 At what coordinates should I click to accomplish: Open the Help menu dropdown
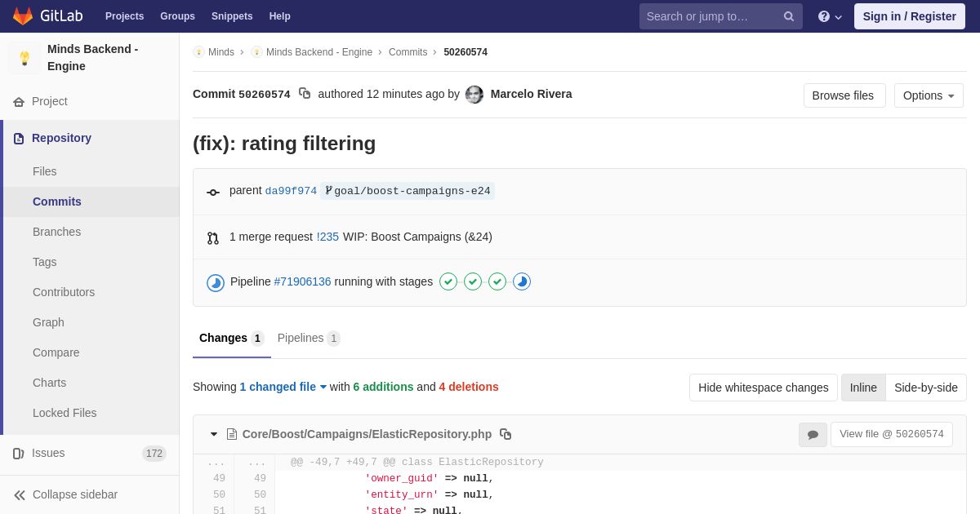pyautogui.click(x=830, y=16)
